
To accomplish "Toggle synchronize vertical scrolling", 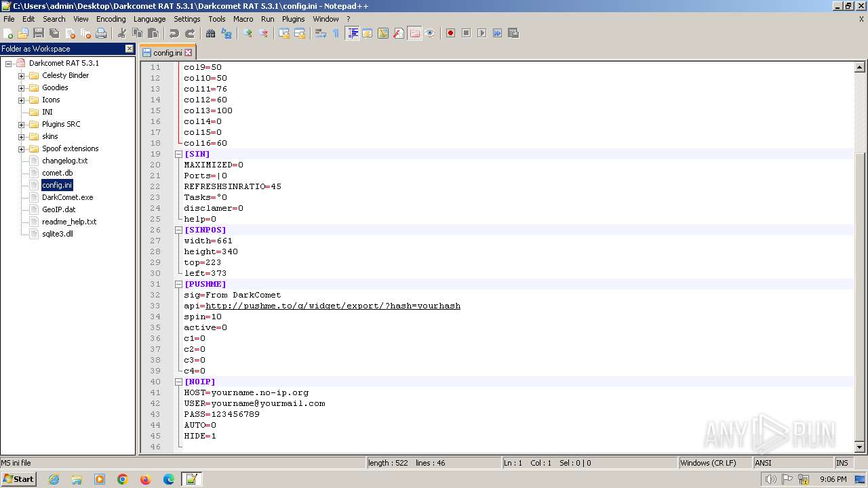I will click(x=284, y=33).
